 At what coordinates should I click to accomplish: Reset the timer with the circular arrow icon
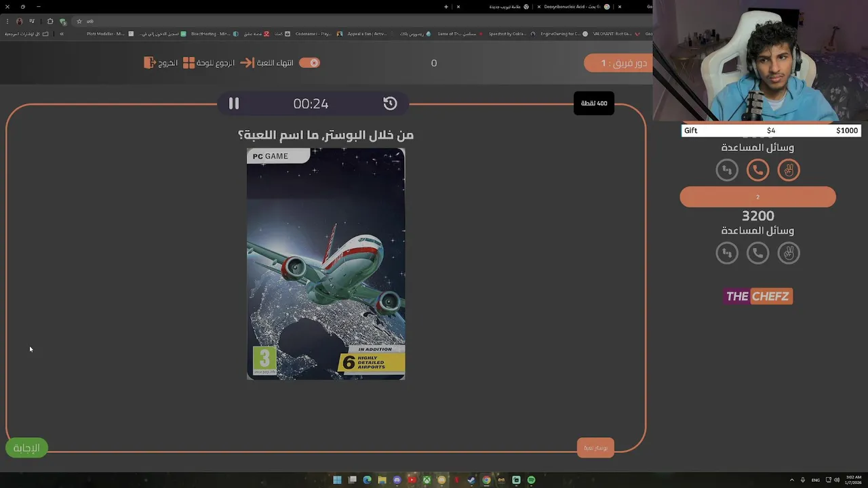pos(390,103)
